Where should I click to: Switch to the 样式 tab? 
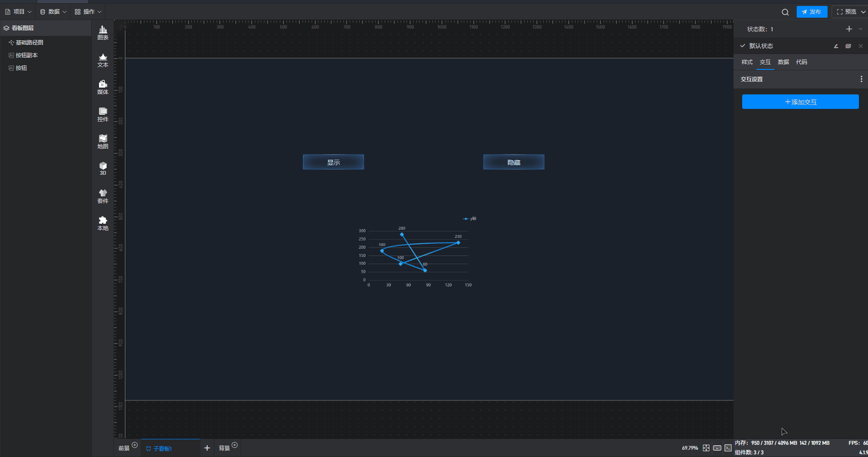point(747,62)
